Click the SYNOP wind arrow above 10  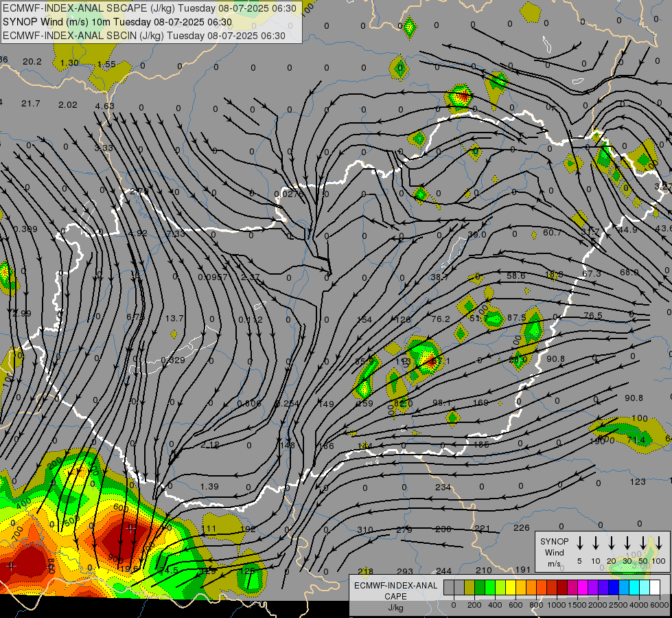[x=596, y=543]
